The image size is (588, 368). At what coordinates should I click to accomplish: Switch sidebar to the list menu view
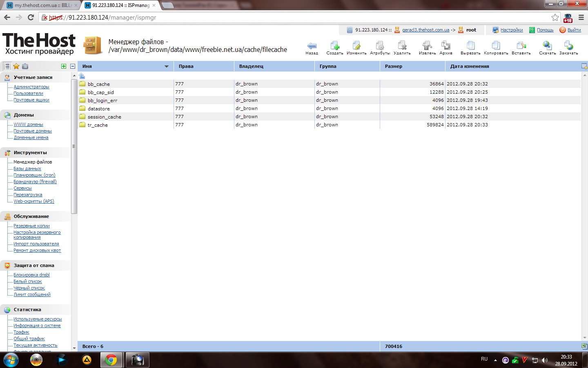coord(7,66)
